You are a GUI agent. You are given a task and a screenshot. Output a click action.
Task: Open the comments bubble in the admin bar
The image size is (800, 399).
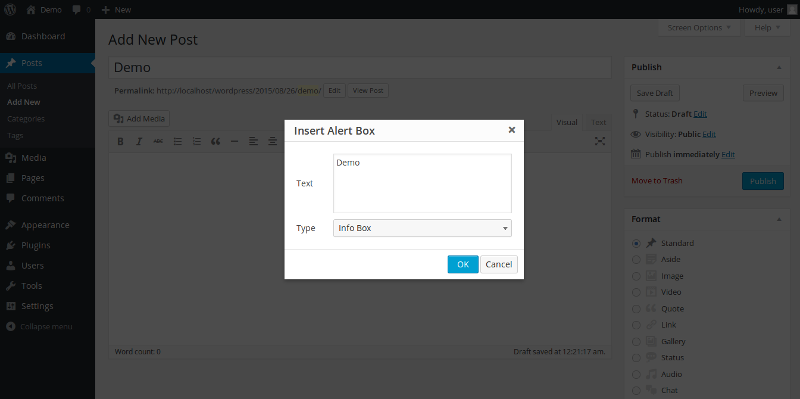[x=82, y=10]
